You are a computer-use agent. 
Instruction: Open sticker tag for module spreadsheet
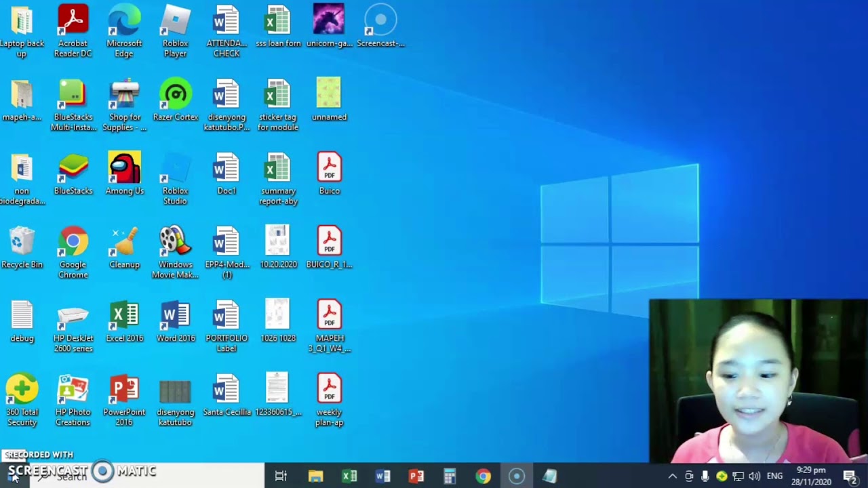coord(278,105)
